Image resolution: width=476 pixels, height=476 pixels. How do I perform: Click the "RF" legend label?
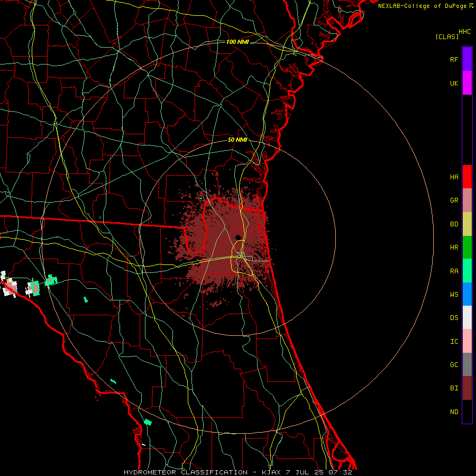454,59
